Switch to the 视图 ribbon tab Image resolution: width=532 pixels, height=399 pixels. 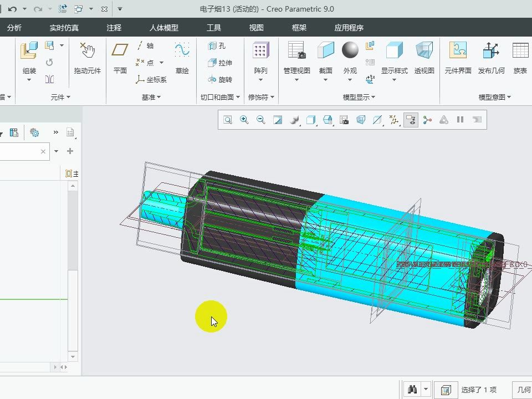[x=256, y=28]
